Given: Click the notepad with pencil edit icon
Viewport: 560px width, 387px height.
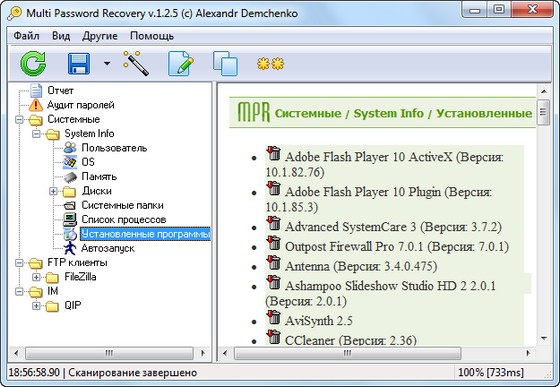Looking at the screenshot, I should [x=181, y=64].
